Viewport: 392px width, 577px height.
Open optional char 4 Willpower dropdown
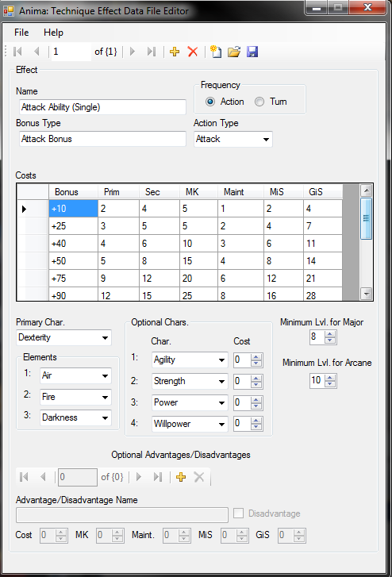click(190, 424)
